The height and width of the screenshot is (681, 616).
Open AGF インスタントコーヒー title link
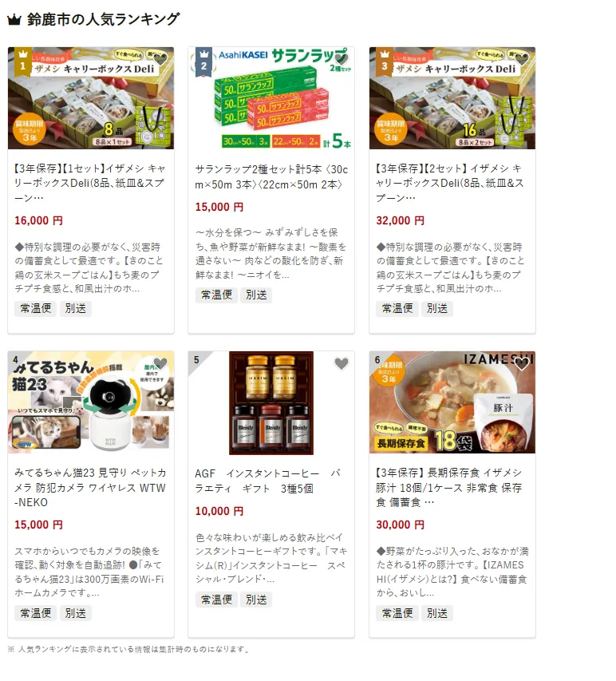tap(268, 481)
